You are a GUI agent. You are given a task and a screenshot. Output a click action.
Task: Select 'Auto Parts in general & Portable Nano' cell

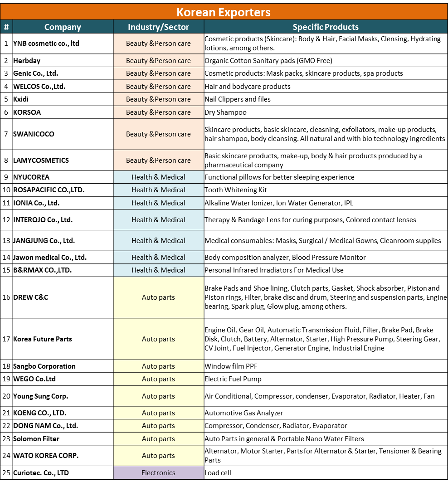pos(326,438)
